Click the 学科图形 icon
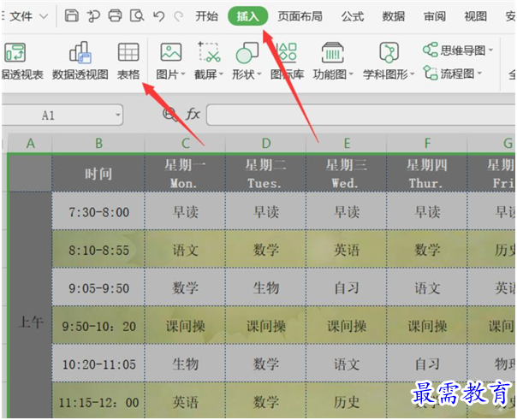This screenshot has height=420, width=517. (x=389, y=52)
